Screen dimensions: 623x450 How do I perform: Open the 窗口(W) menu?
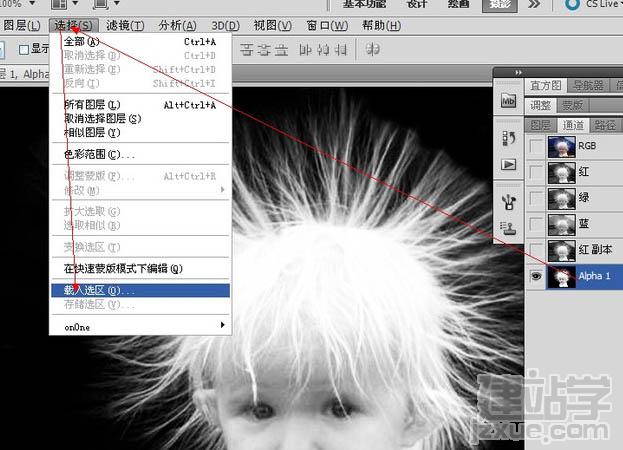coord(327,26)
